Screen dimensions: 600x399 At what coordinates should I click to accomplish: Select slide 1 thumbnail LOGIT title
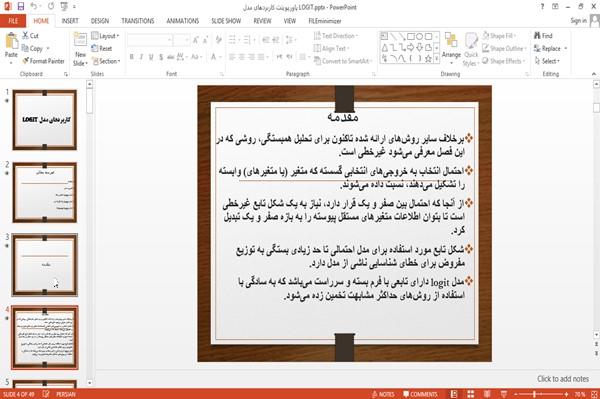[45, 120]
